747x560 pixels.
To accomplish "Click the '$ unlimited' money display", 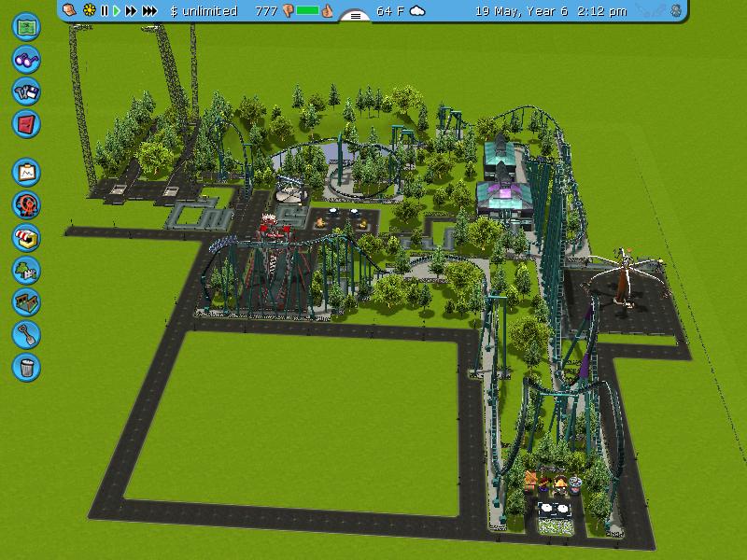I will point(204,11).
